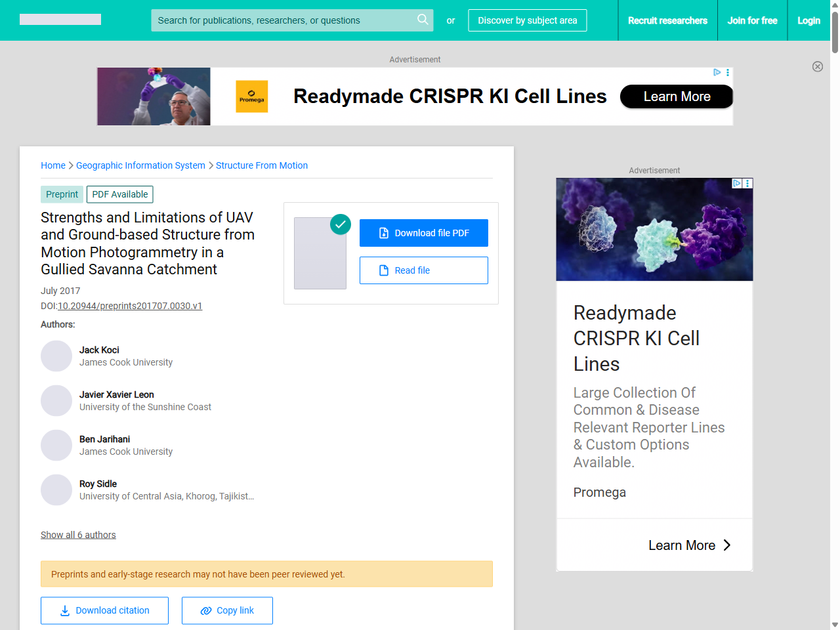
Task: Focus the publications search field
Action: (282, 20)
